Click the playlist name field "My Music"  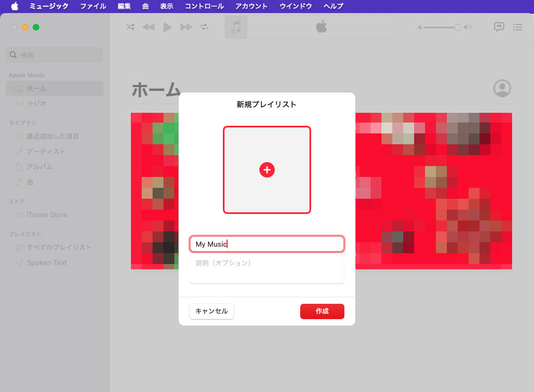pos(267,244)
